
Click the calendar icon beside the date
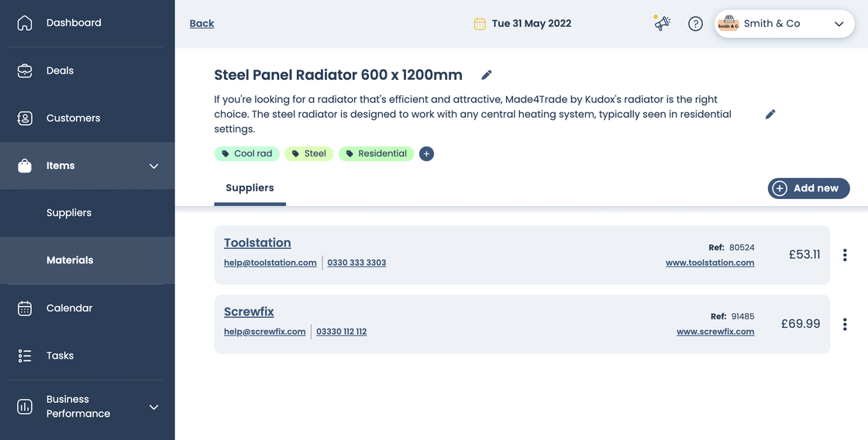[x=480, y=24]
